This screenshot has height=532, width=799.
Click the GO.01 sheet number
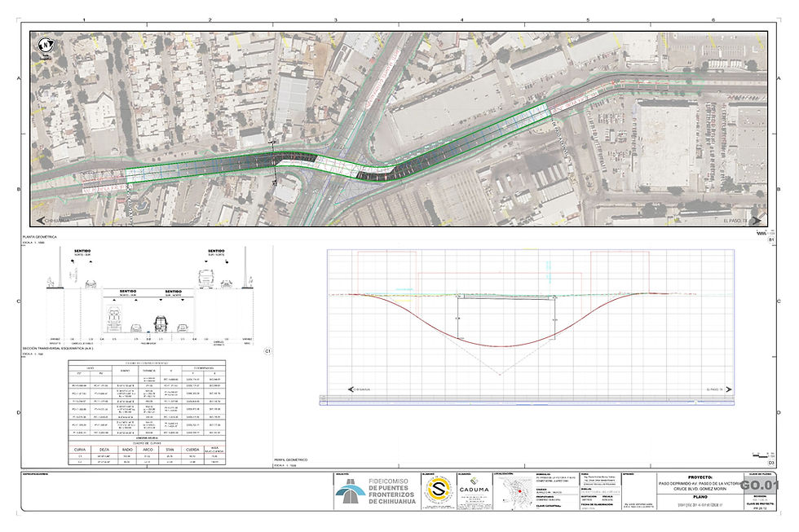coord(759,486)
